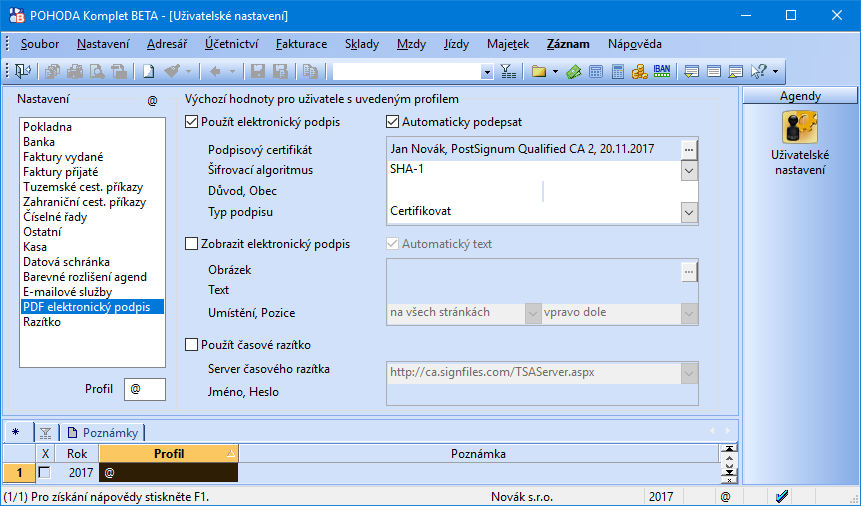
Task: Open the Účetnictví menu
Action: (x=231, y=44)
